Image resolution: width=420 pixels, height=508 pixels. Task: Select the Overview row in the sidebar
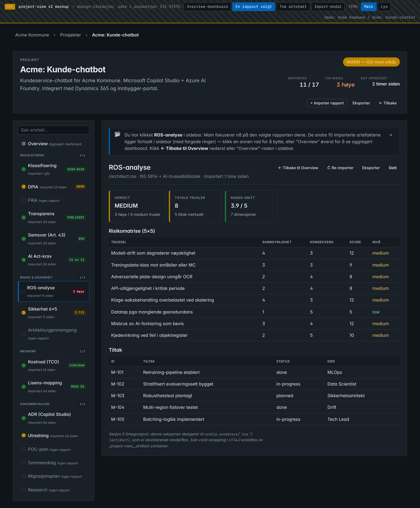tap(54, 144)
